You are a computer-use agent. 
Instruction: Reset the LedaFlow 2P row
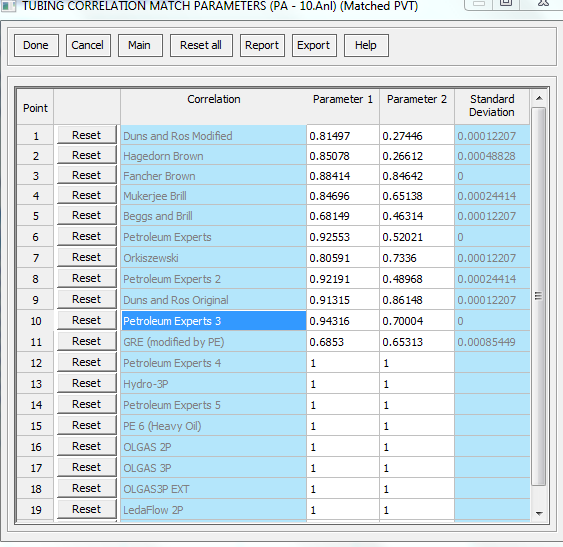click(87, 509)
